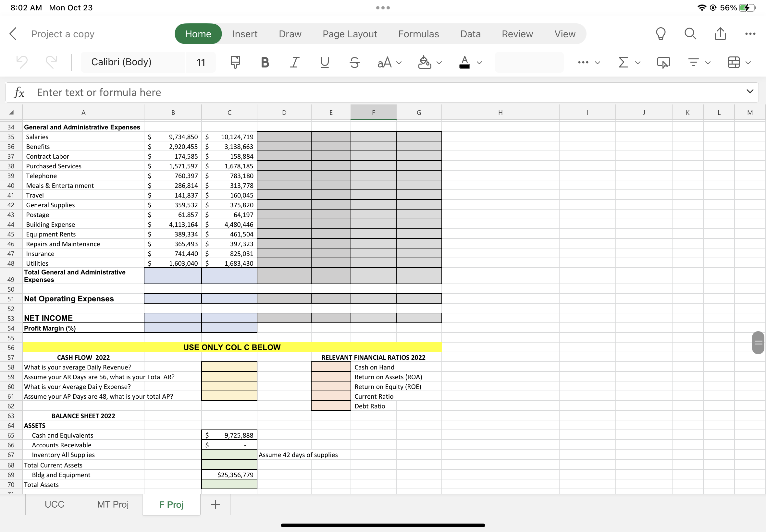
Task: Switch to the Formulas ribbon tab
Action: [418, 34]
